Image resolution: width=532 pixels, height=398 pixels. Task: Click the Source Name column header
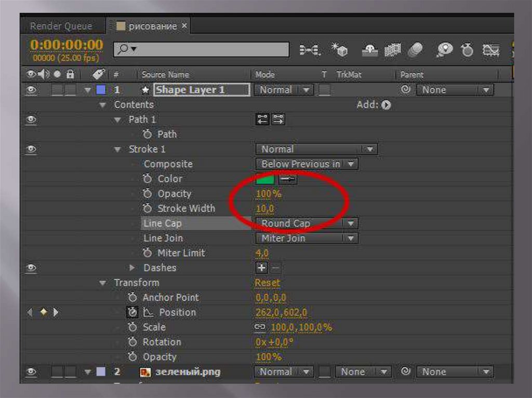(165, 75)
